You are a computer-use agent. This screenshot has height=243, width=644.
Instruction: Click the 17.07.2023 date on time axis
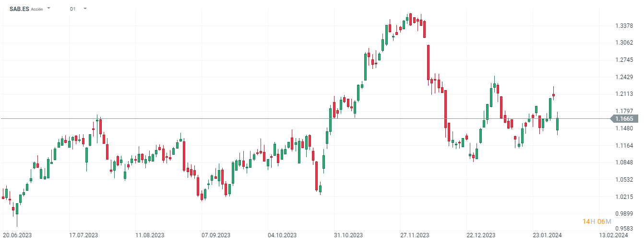tap(83, 235)
